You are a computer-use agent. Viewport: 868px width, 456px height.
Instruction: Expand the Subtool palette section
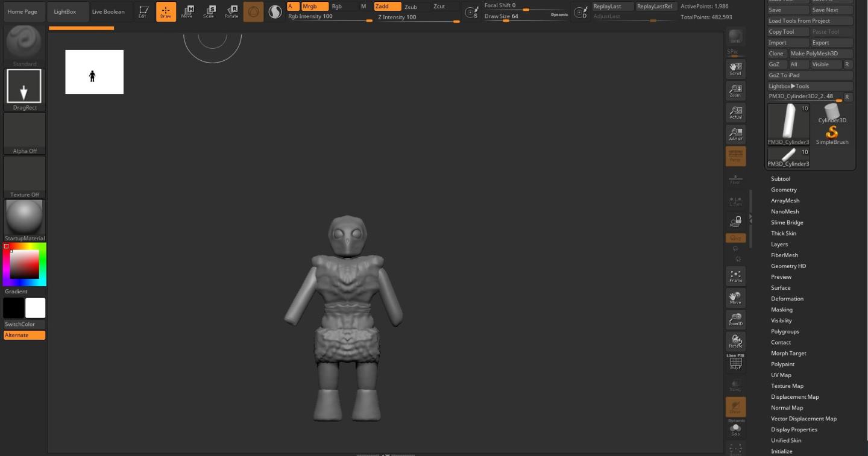click(x=781, y=179)
